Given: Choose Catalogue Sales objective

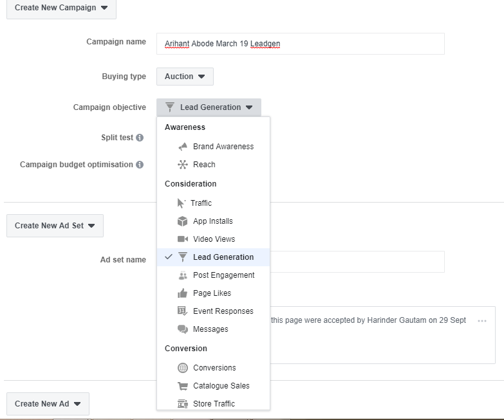Looking at the screenshot, I should point(214,386).
